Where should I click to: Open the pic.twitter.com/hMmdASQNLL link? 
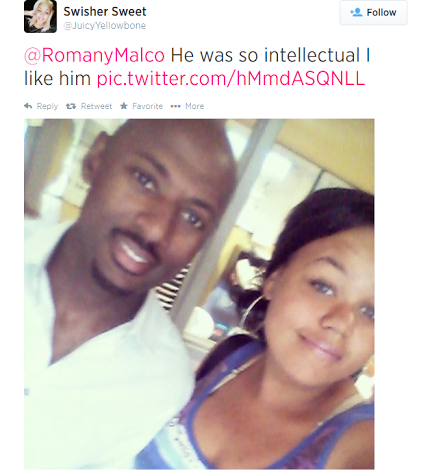coord(231,79)
